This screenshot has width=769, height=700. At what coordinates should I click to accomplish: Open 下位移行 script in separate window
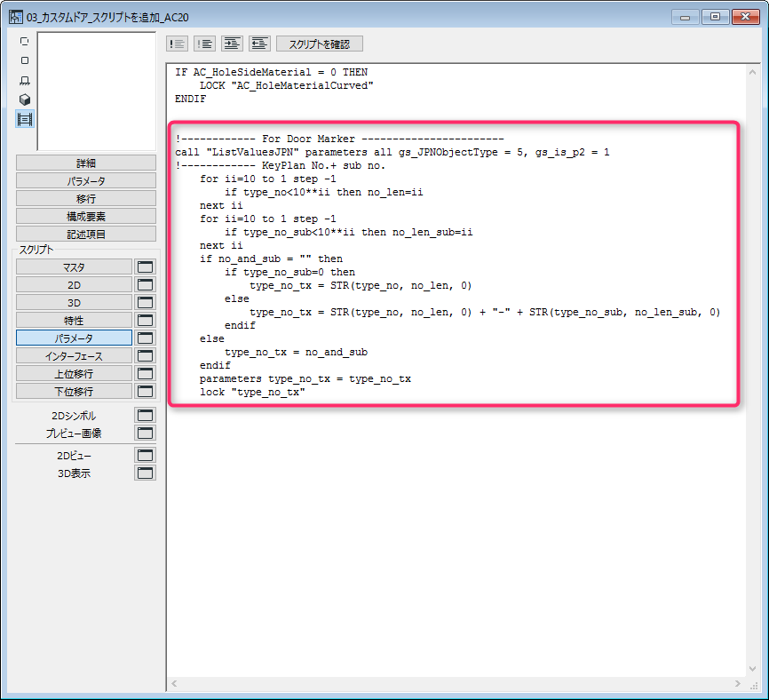click(145, 391)
